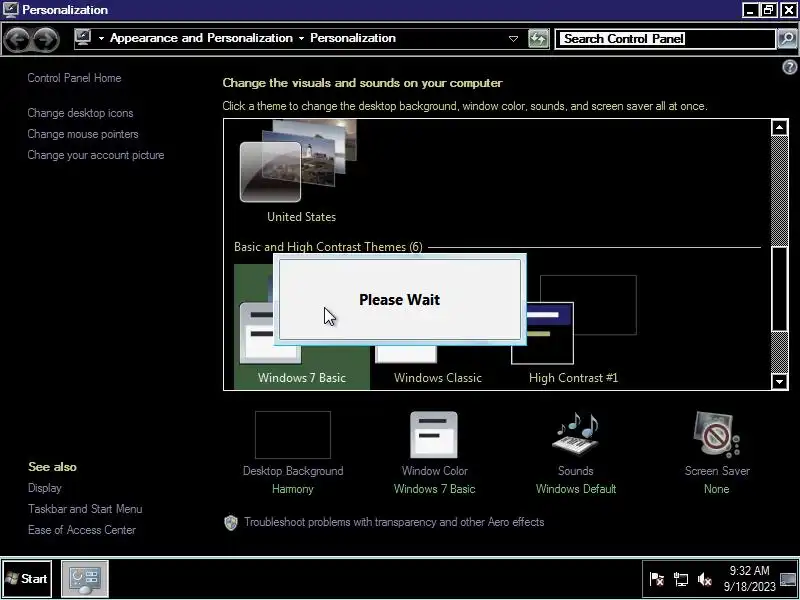Go forward with the Forward arrow button

tap(45, 39)
